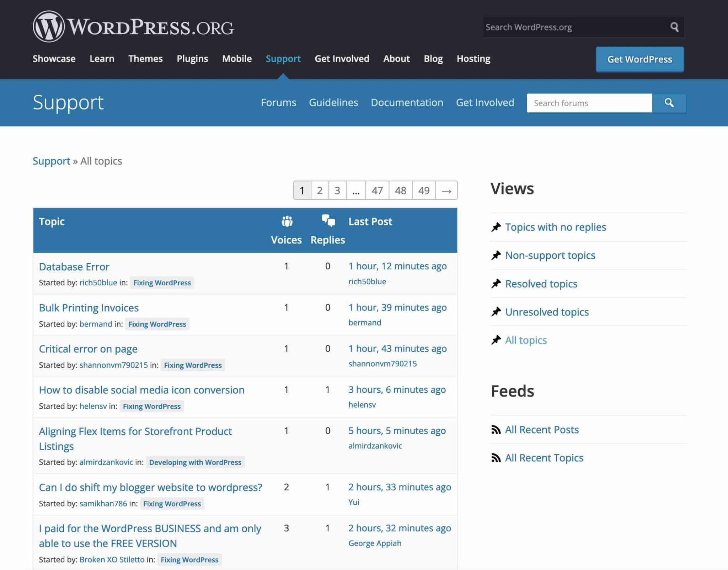The width and height of the screenshot is (728, 570).
Task: Open Documentation in the Support subnavigation
Action: 407,103
